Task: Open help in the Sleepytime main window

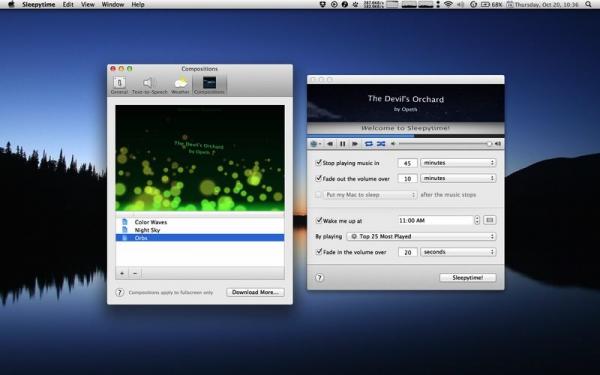Action: (x=320, y=278)
